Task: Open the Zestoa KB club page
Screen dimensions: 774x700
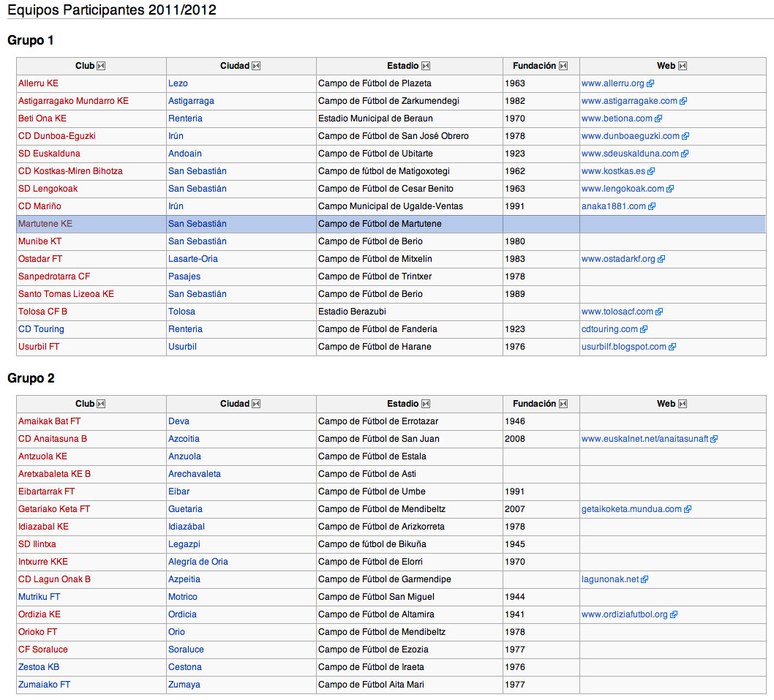Action: pyautogui.click(x=39, y=667)
